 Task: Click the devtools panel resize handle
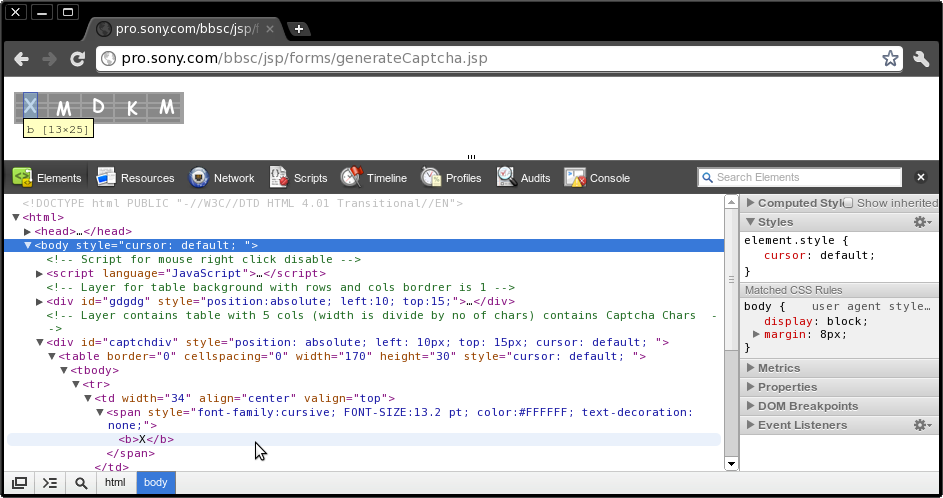472,157
